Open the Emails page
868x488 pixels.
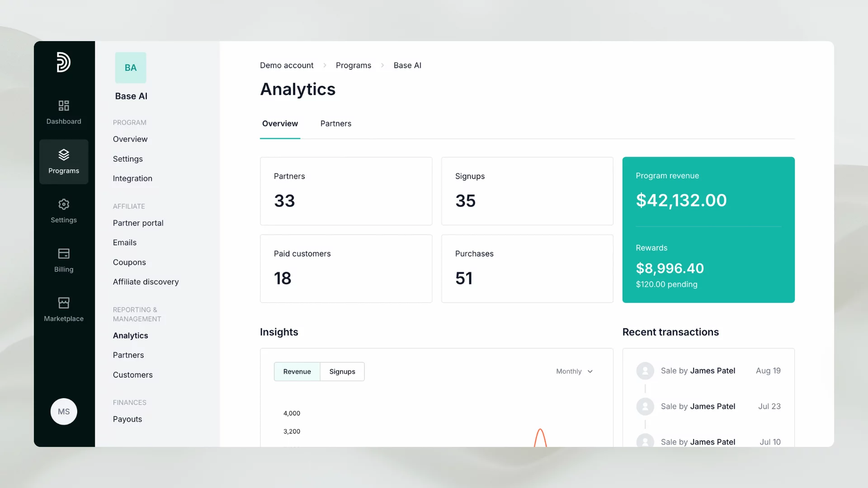(x=125, y=243)
